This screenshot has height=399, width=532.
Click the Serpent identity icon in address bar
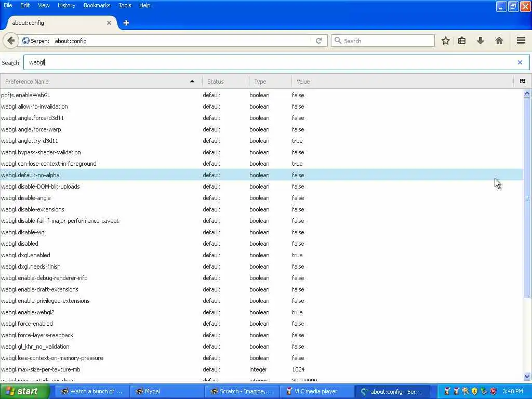pyautogui.click(x=26, y=41)
